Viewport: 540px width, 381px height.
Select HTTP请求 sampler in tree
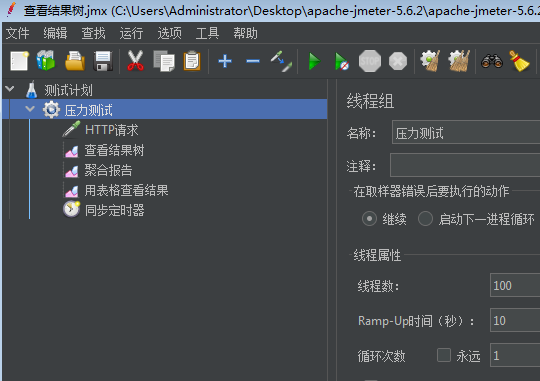[112, 130]
